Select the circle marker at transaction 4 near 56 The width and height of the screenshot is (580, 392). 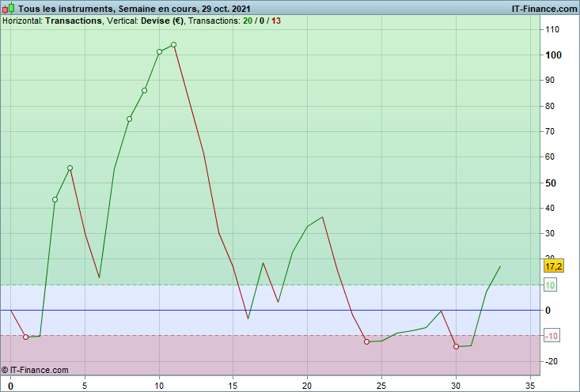pyautogui.click(x=70, y=168)
